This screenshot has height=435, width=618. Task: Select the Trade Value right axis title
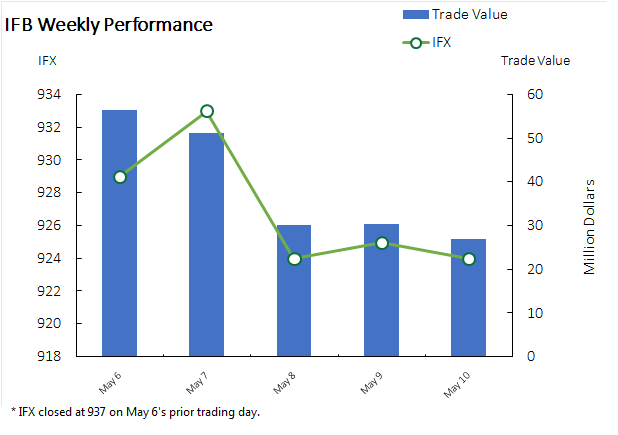click(x=535, y=60)
